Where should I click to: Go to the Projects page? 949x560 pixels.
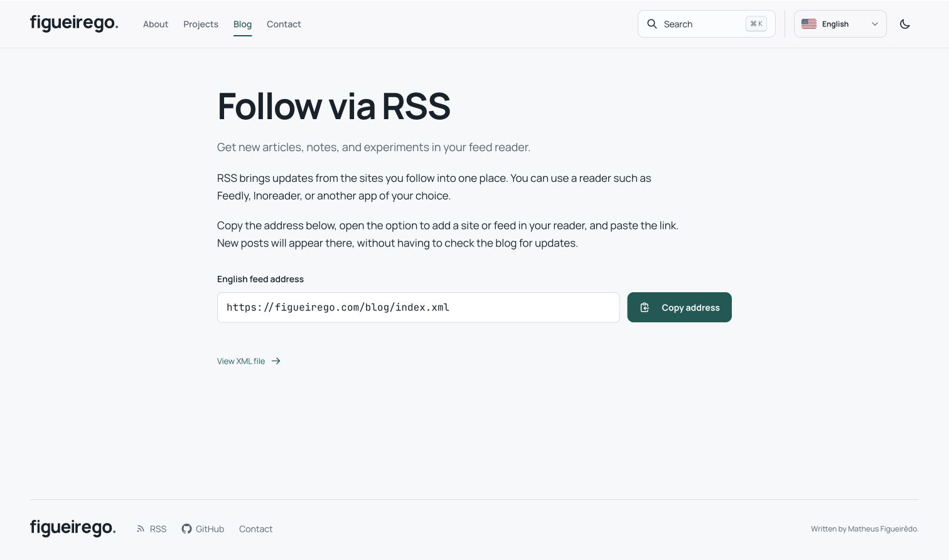coord(201,24)
